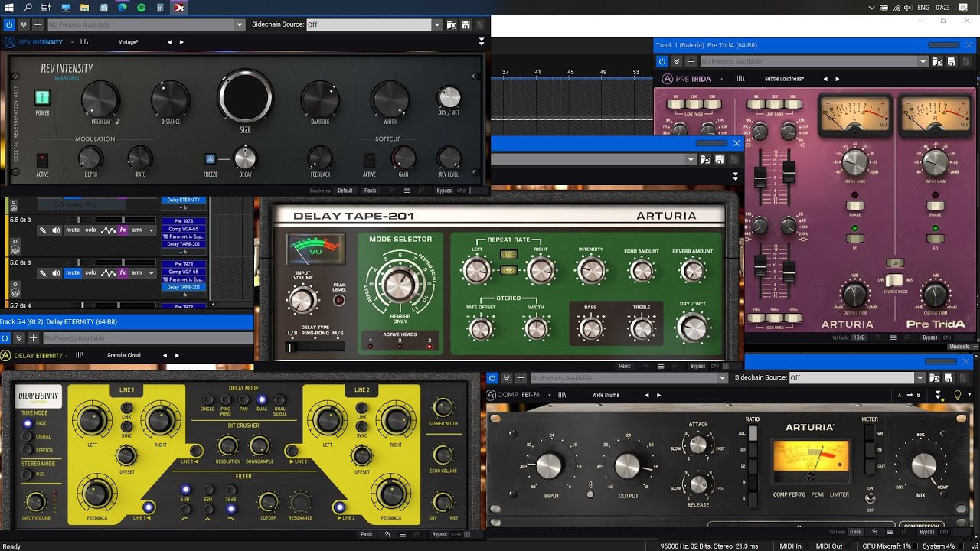Open the Pre TridA preset library icon

pyautogui.click(x=740, y=79)
